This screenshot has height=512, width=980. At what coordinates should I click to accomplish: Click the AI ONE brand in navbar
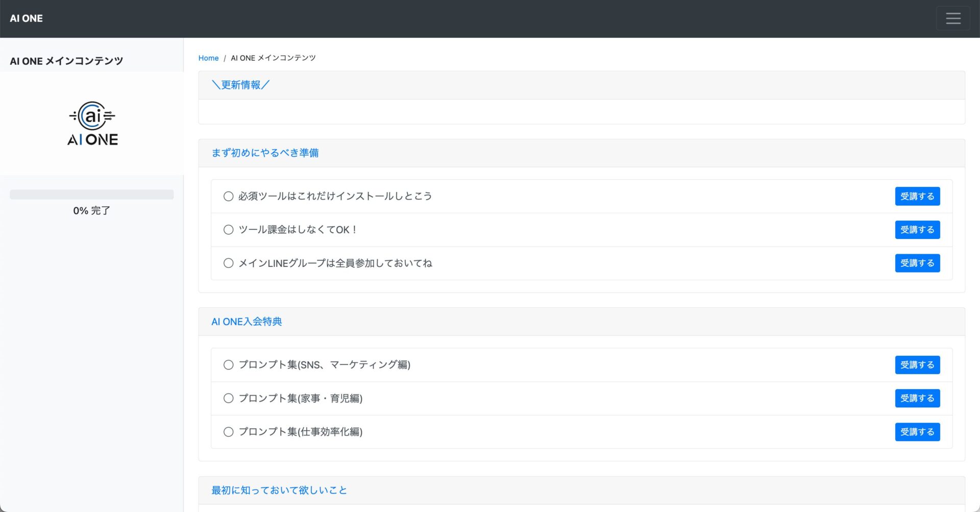[27, 18]
